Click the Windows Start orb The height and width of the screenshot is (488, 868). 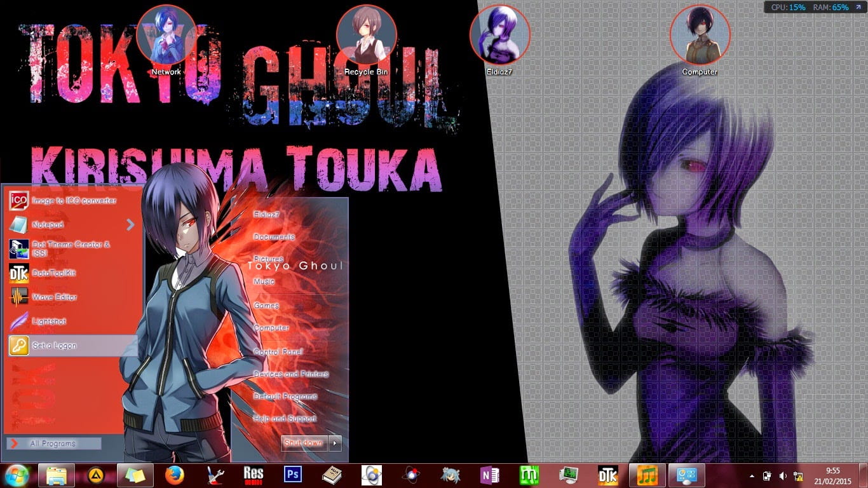(17, 475)
